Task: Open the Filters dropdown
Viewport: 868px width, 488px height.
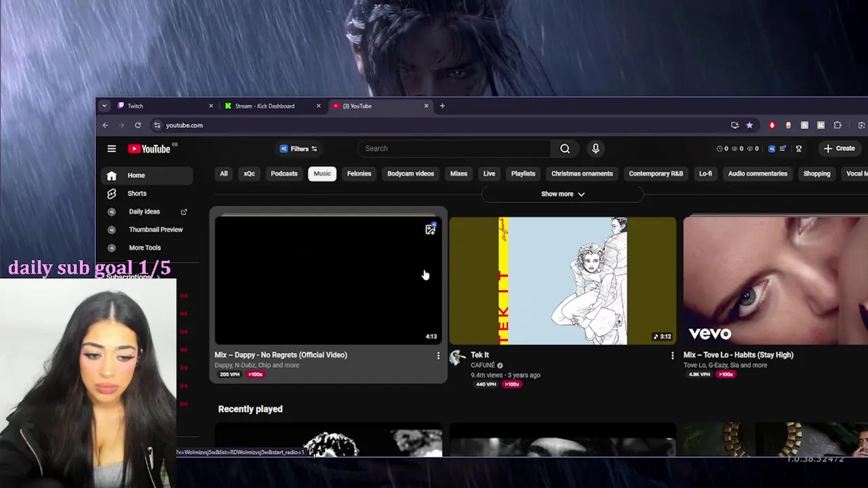Action: [x=298, y=148]
